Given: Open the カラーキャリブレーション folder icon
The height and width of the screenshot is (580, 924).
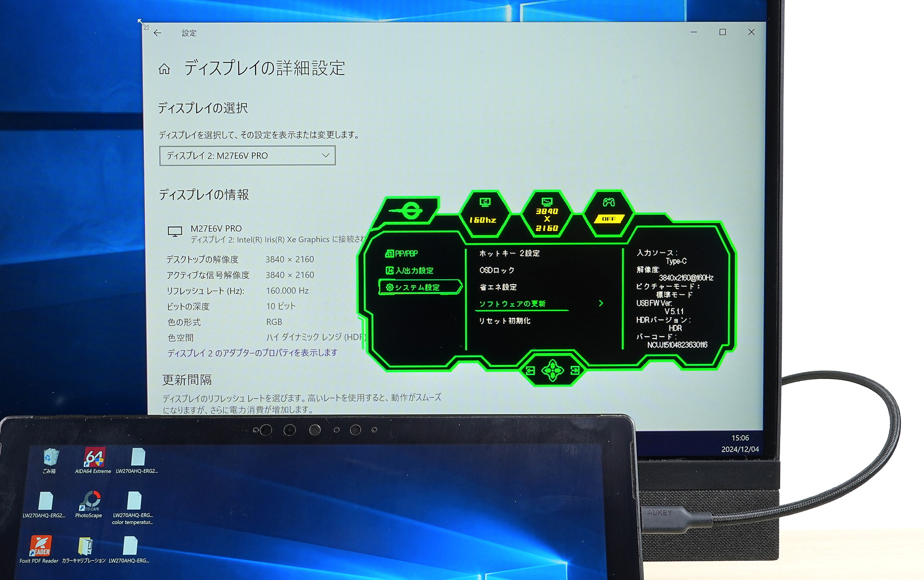Looking at the screenshot, I should (84, 549).
